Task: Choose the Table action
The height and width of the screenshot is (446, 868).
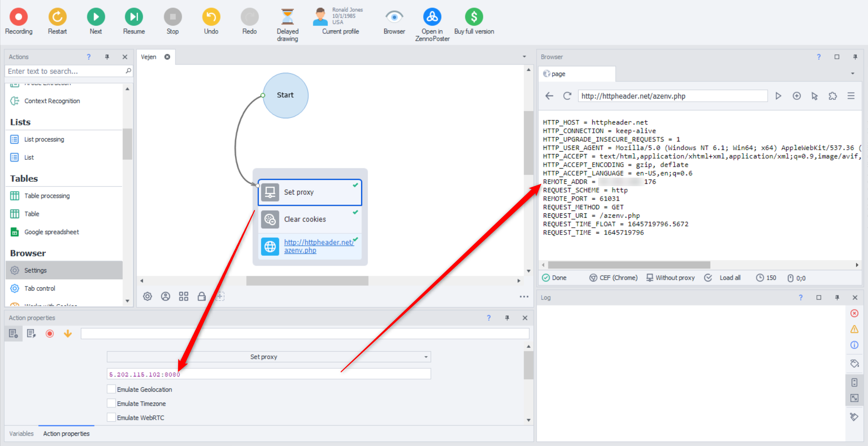Action: click(x=32, y=214)
